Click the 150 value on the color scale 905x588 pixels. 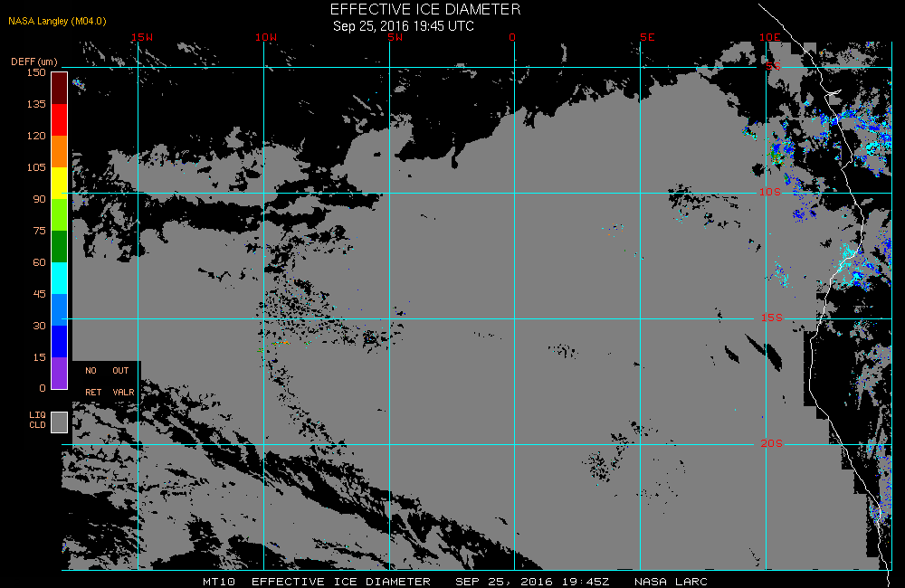[36, 72]
